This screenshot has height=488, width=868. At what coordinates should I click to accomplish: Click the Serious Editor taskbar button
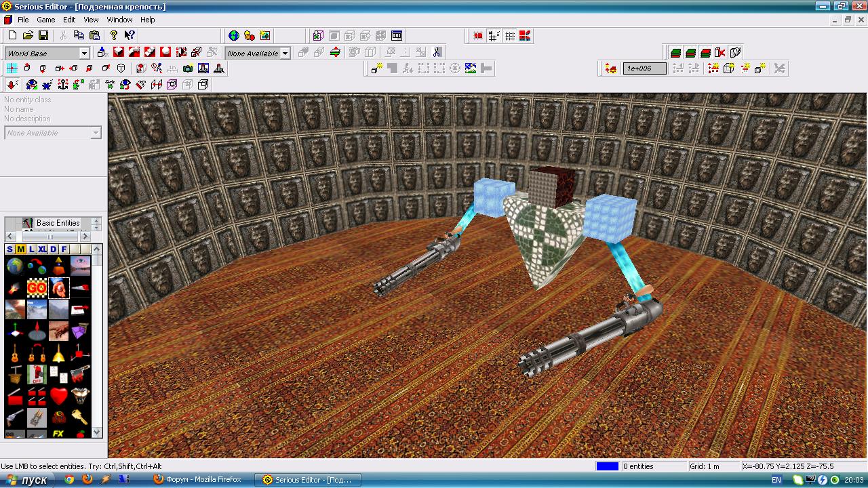[x=309, y=480]
